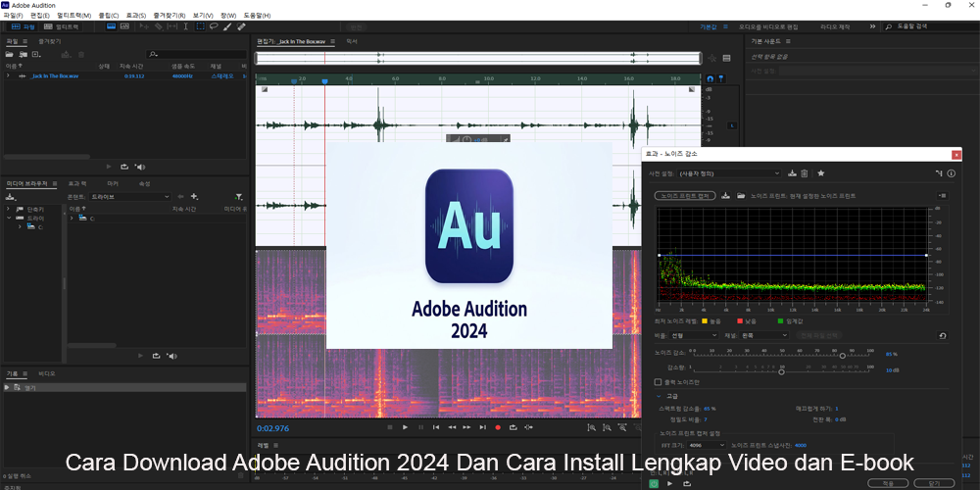Toggle spectral pitch display in toolbar
980x490 pixels.
click(124, 26)
